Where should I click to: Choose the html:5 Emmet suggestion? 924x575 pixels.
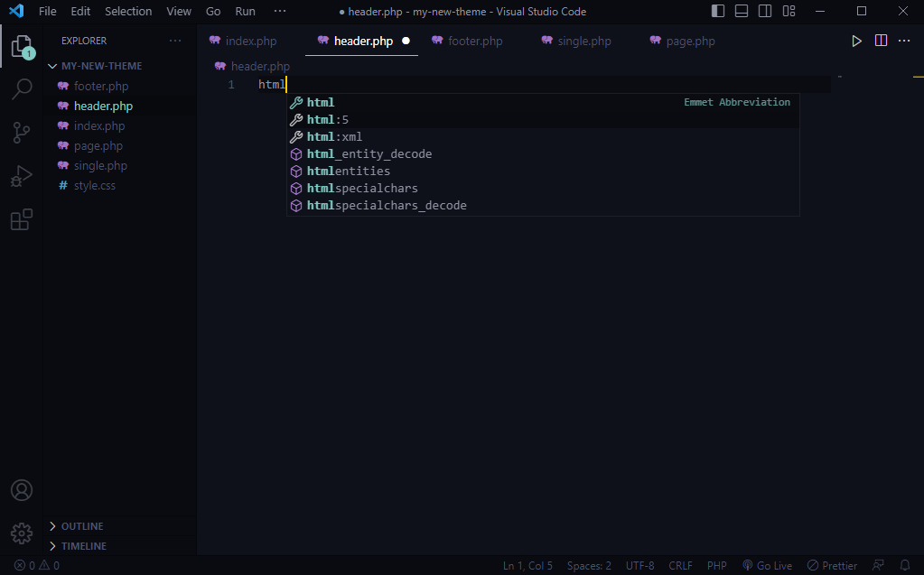coord(543,119)
